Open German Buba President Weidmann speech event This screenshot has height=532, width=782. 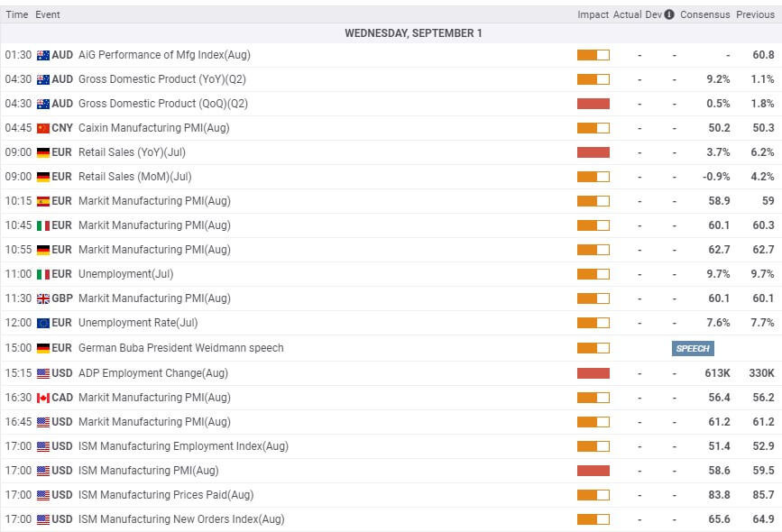pos(181,348)
